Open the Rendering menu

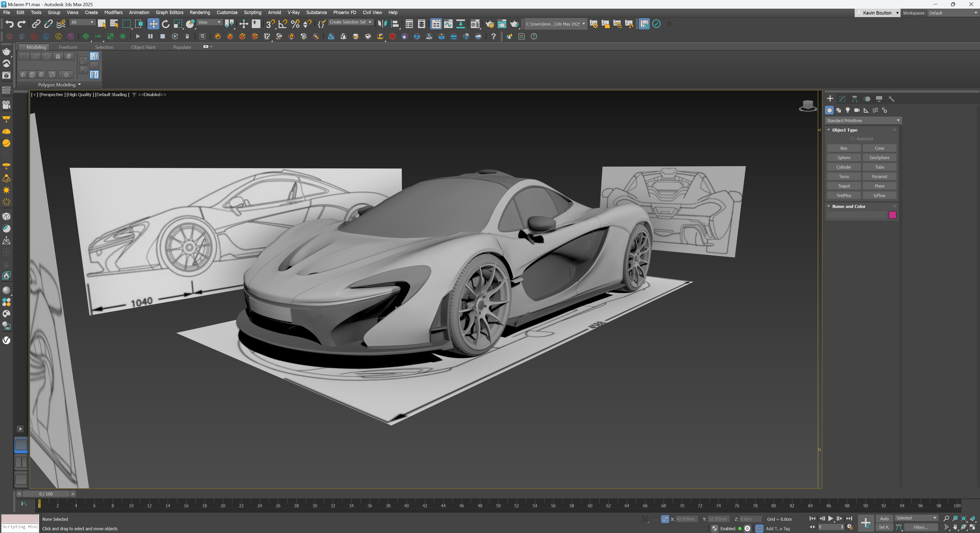pyautogui.click(x=200, y=13)
